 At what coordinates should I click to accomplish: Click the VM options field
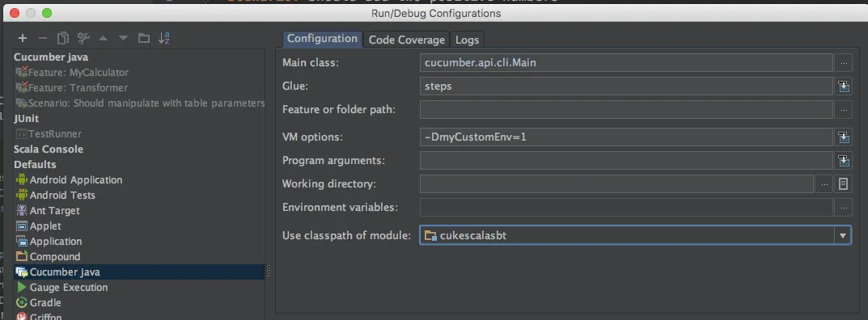click(626, 137)
